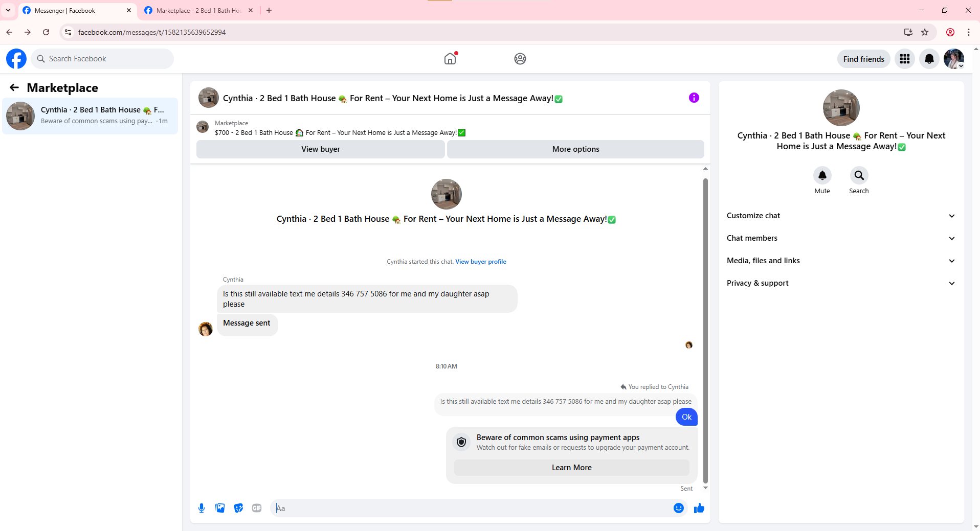Click the browser back arrow

pos(9,32)
